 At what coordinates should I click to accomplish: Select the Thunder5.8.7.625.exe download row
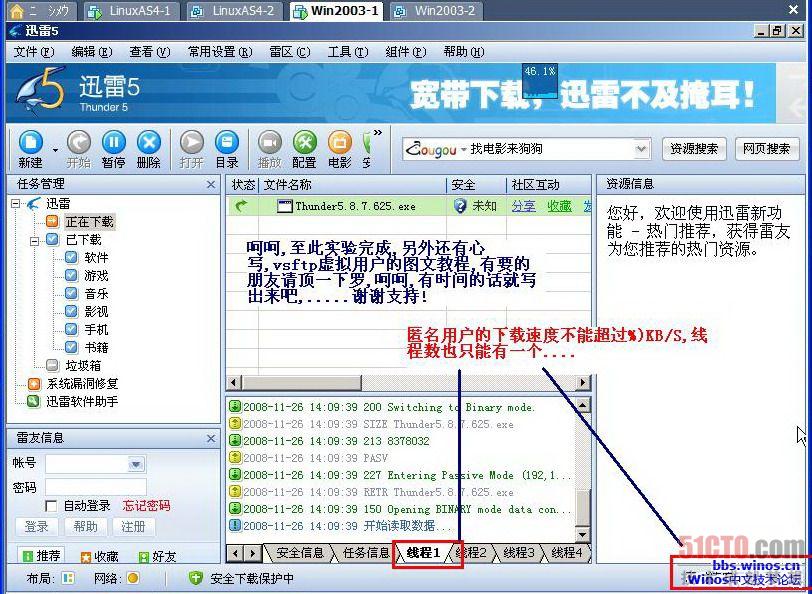(x=409, y=206)
